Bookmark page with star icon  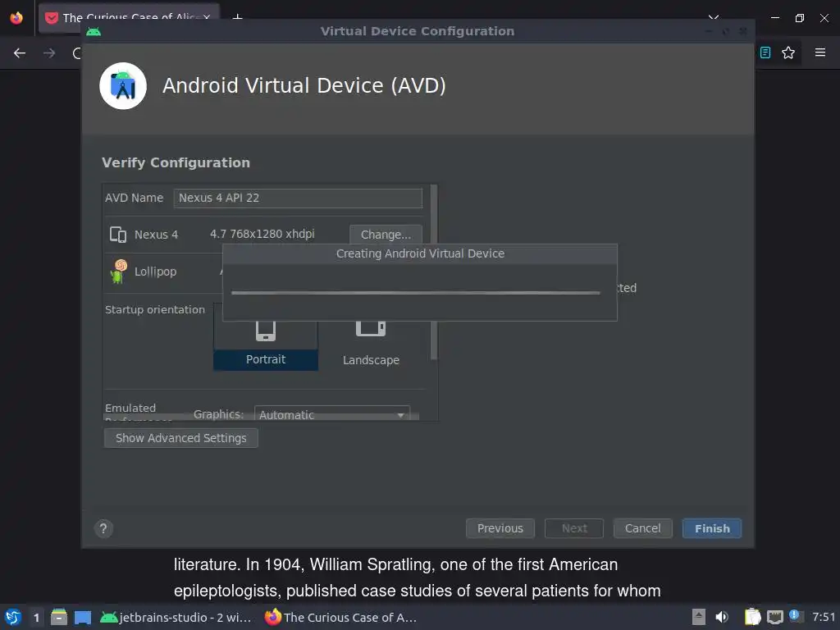pyautogui.click(x=788, y=52)
